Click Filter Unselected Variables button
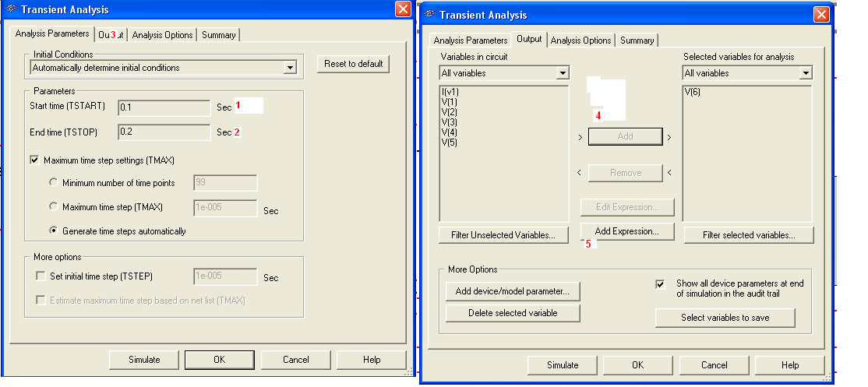The width and height of the screenshot is (868, 387). pos(503,235)
